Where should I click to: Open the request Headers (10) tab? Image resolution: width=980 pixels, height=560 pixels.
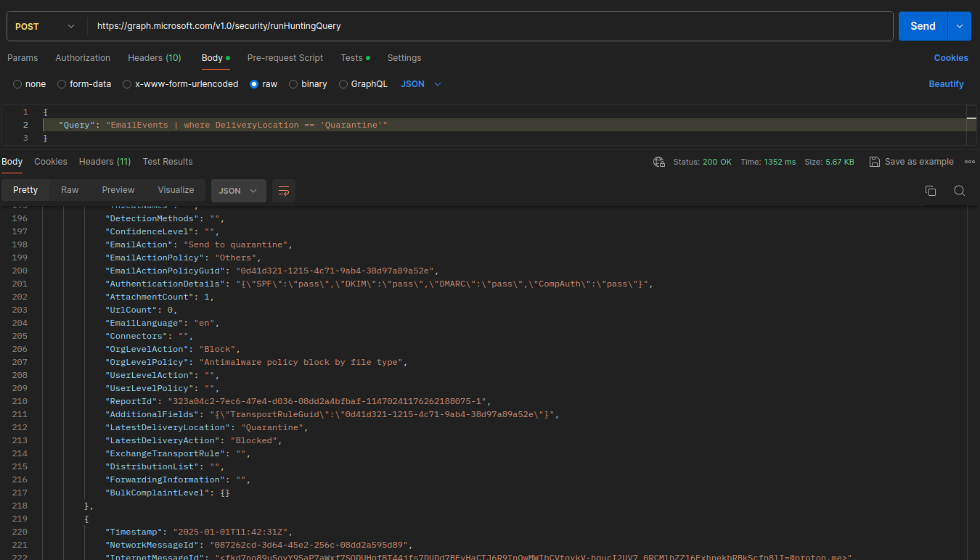[x=155, y=58]
